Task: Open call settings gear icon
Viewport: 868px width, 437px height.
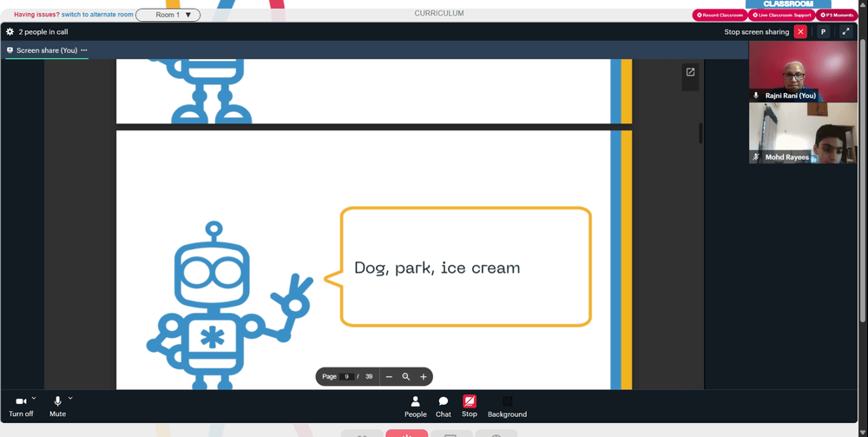Action: pos(10,31)
